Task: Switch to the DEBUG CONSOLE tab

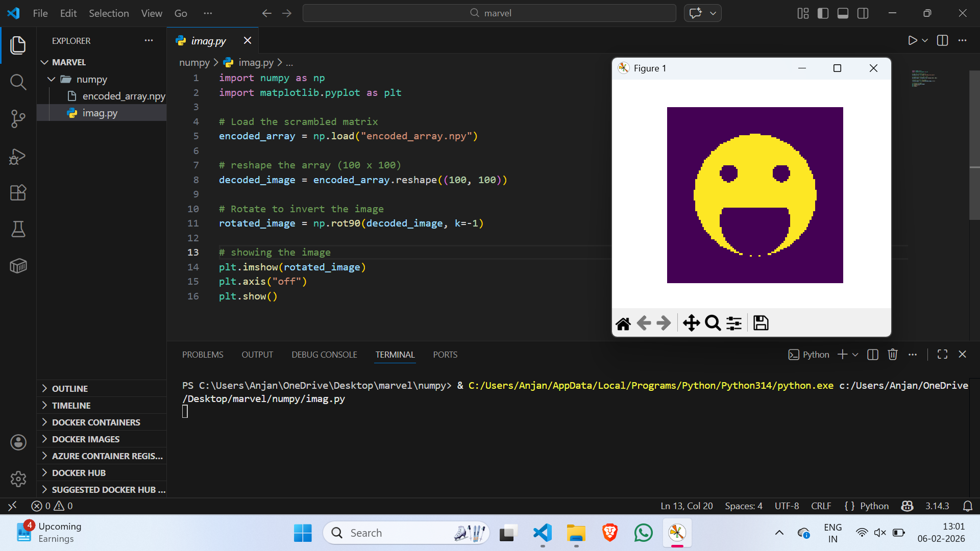Action: click(x=324, y=354)
